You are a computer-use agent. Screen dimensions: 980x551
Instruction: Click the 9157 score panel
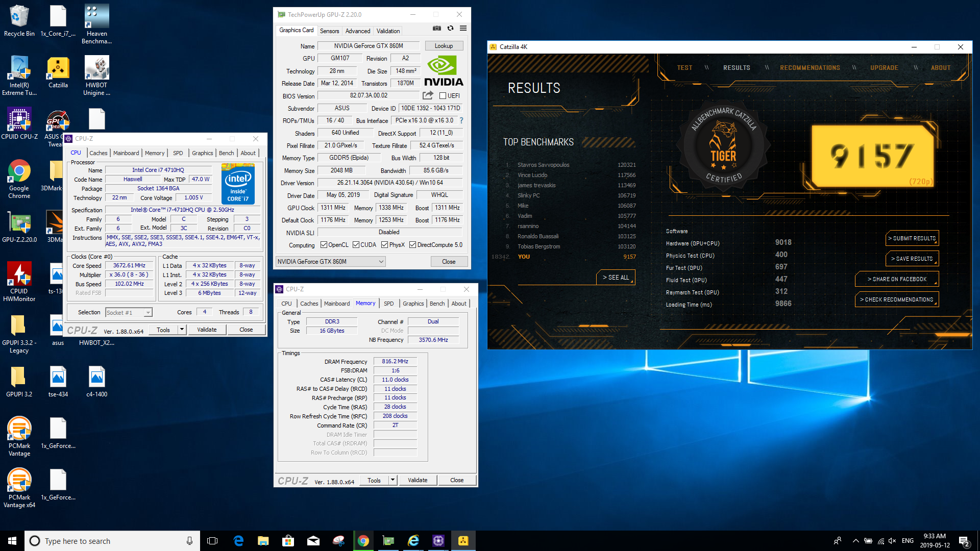click(872, 156)
